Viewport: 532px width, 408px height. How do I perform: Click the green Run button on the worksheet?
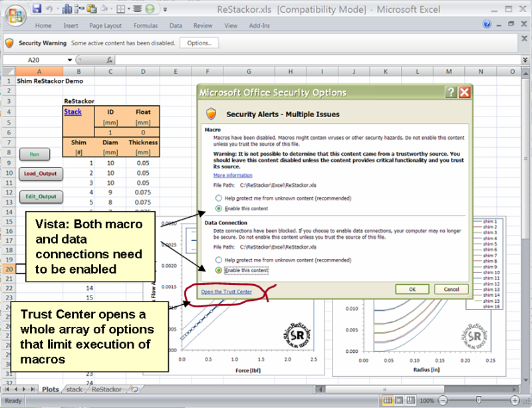click(35, 154)
